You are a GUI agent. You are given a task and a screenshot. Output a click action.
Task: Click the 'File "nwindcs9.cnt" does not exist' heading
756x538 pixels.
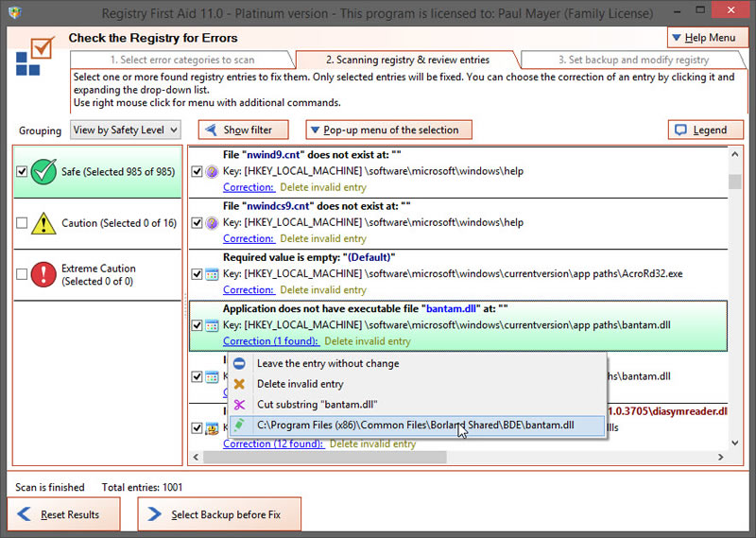pyautogui.click(x=317, y=206)
